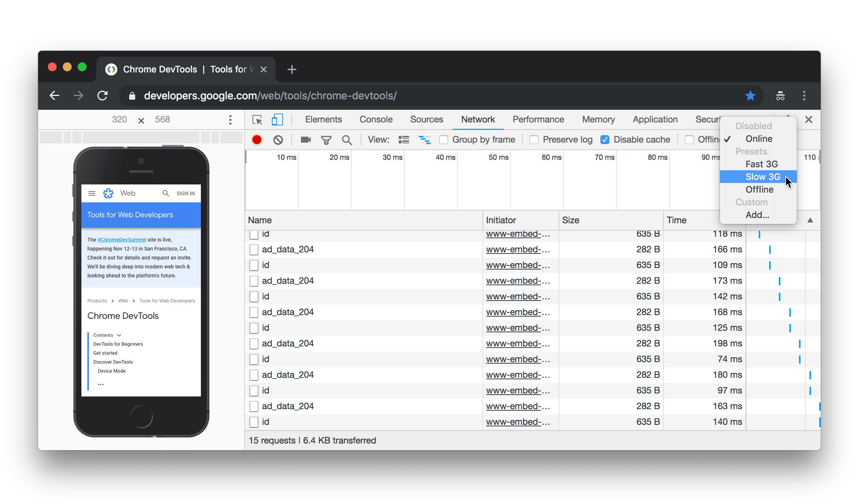Click the search network requests icon
Image resolution: width=867 pixels, height=504 pixels.
(x=347, y=139)
